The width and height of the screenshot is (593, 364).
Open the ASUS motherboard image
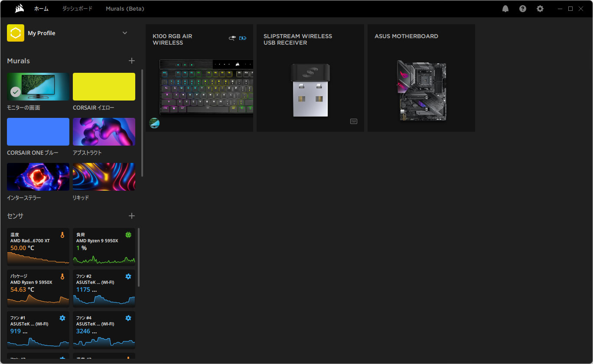point(421,90)
